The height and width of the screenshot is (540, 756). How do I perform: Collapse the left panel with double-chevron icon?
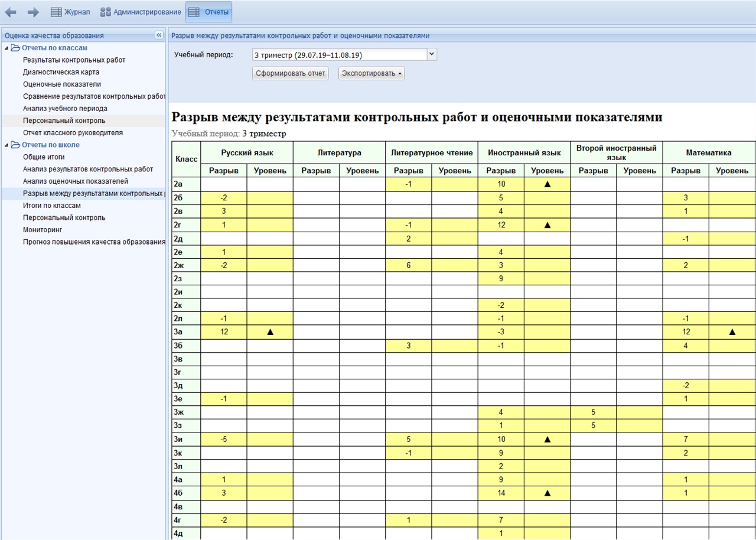pos(159,35)
